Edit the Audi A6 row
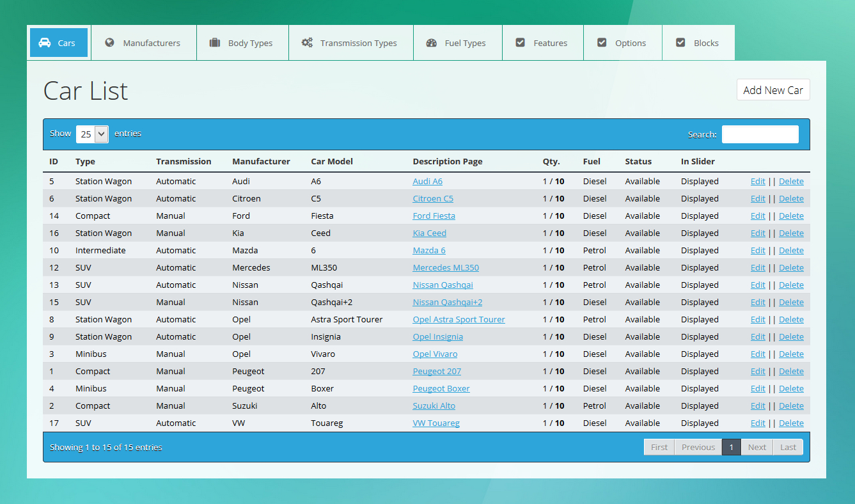The height and width of the screenshot is (504, 855). tap(758, 181)
